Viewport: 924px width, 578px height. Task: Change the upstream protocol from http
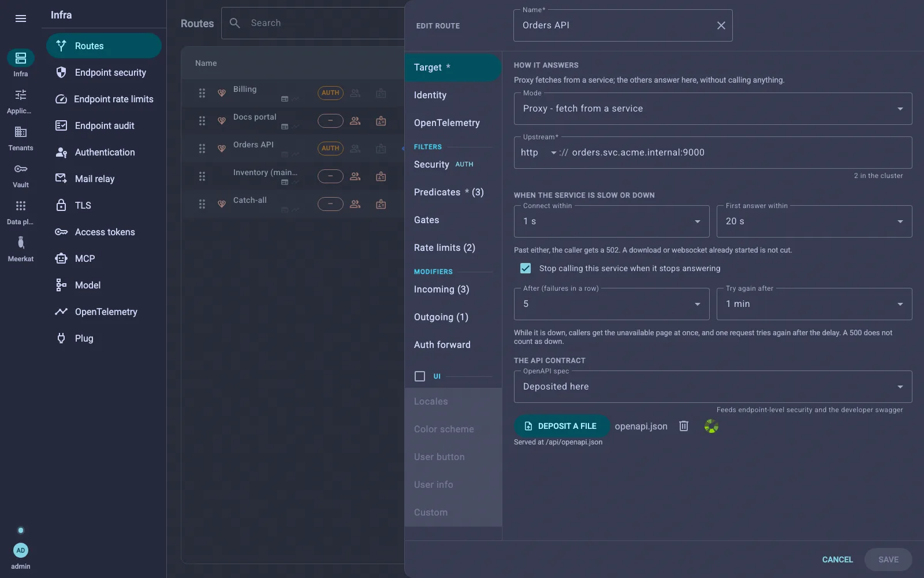[x=538, y=153]
